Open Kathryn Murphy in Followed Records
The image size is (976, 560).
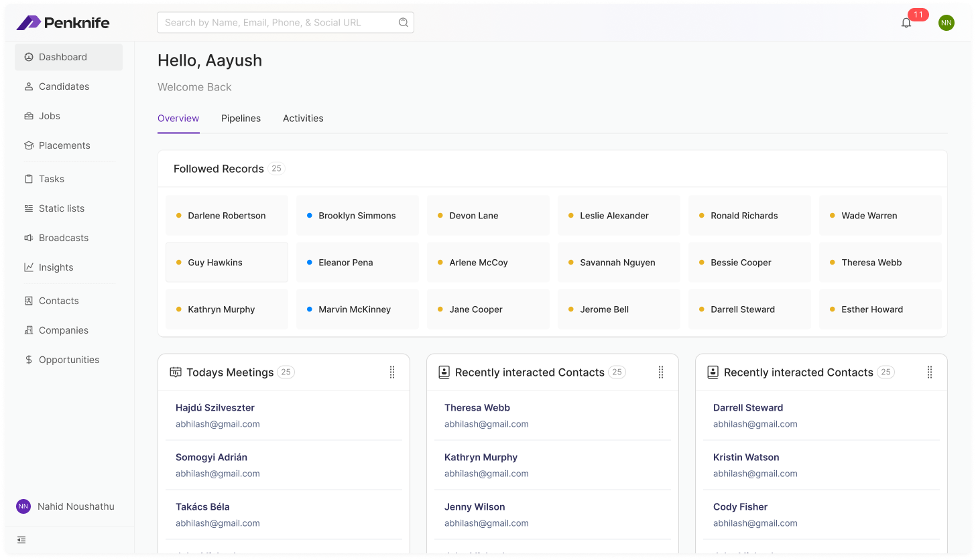pos(227,309)
